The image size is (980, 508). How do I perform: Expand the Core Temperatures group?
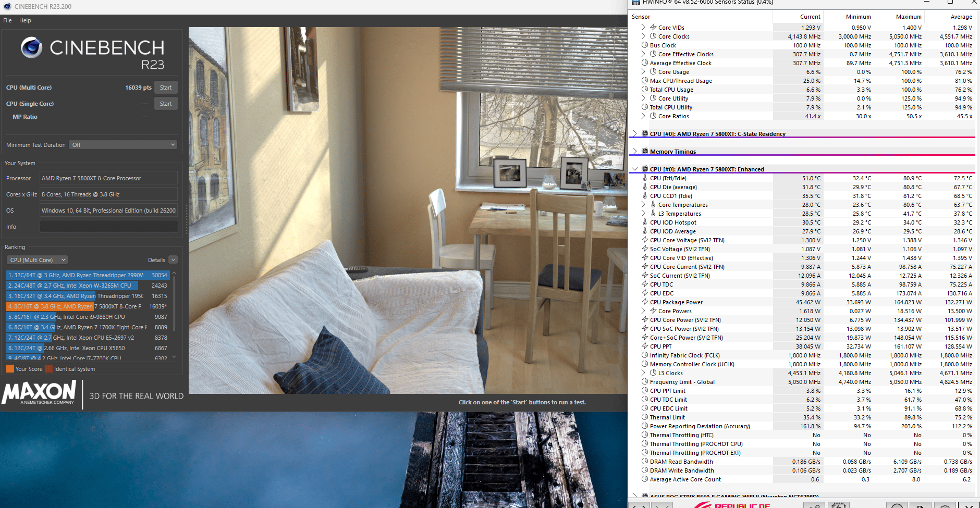click(x=643, y=205)
